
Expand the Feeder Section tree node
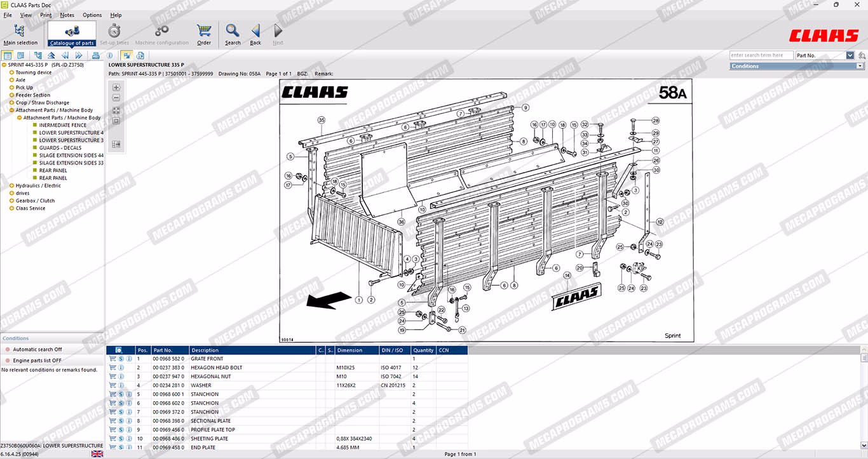11,95
